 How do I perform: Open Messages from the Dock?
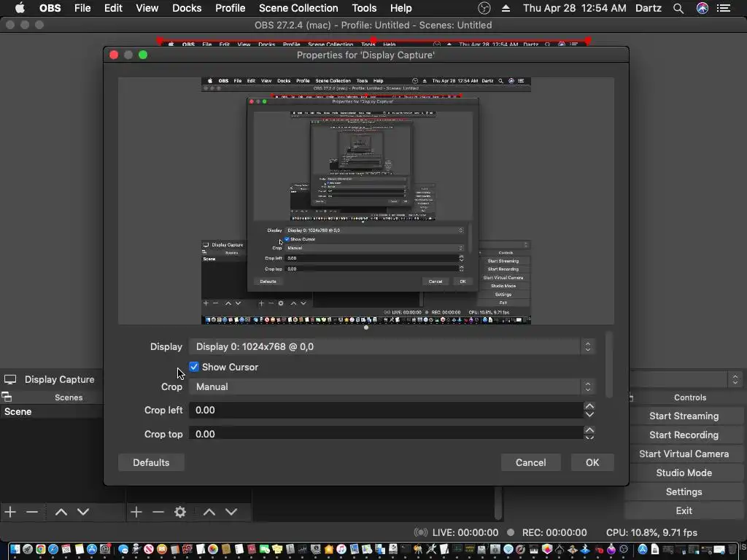pyautogui.click(x=123, y=549)
